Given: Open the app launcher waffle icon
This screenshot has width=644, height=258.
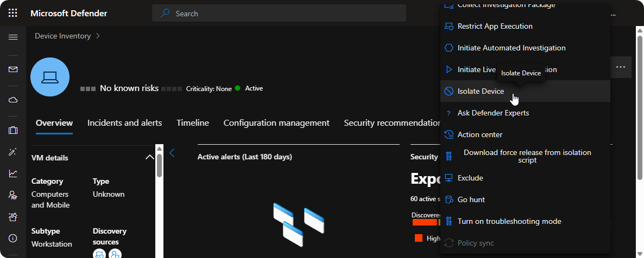Looking at the screenshot, I should click(13, 13).
